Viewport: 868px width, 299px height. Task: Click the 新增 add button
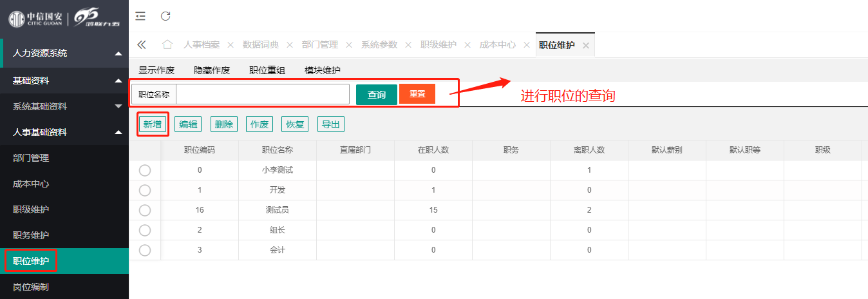pos(153,124)
